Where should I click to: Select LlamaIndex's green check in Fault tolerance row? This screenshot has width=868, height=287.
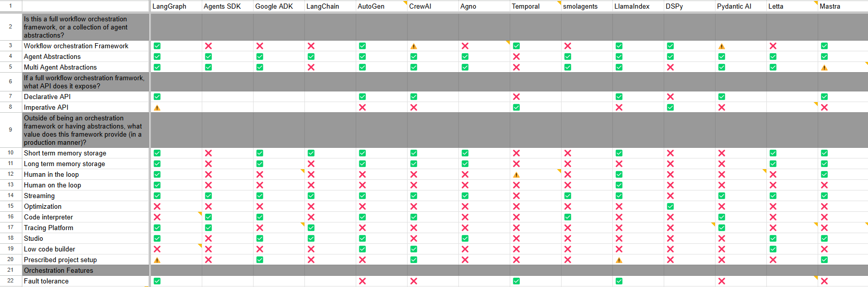[x=619, y=281]
